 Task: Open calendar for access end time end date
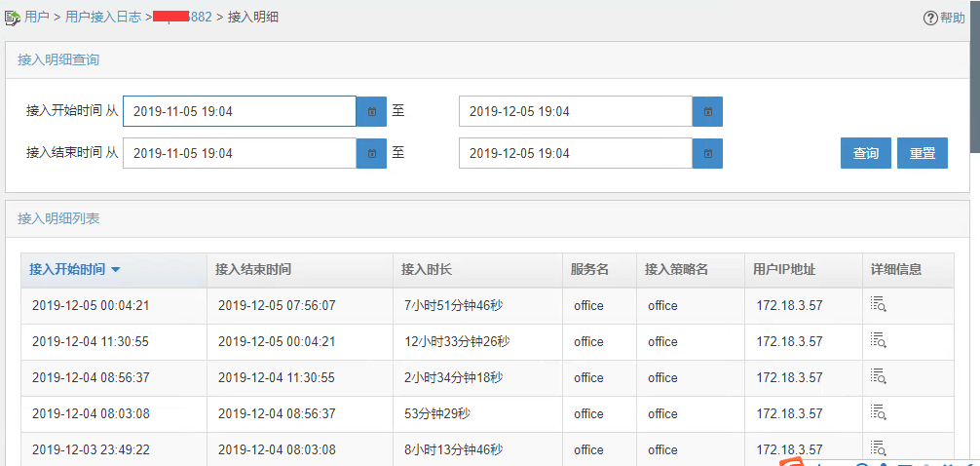707,153
